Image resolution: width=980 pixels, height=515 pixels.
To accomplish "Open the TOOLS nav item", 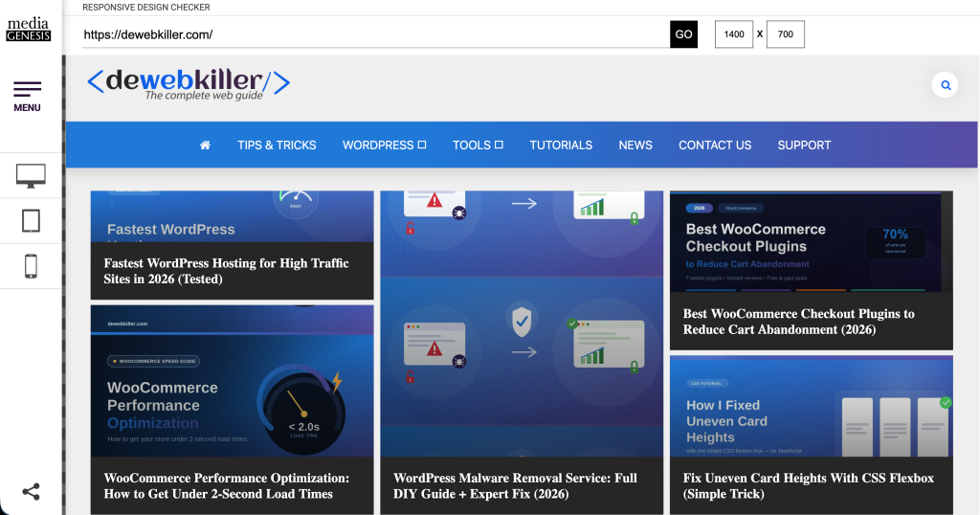I will coord(472,145).
